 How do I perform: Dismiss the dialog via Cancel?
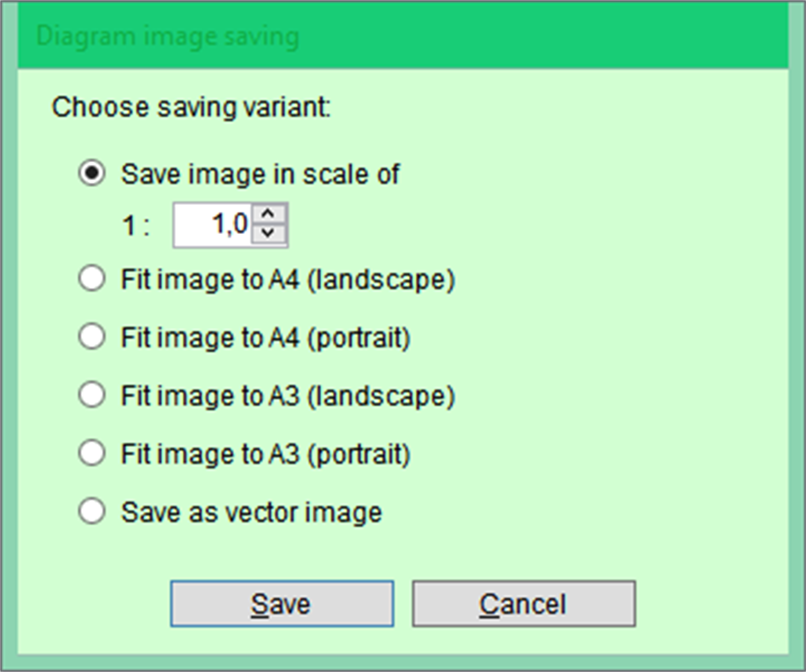point(523,603)
